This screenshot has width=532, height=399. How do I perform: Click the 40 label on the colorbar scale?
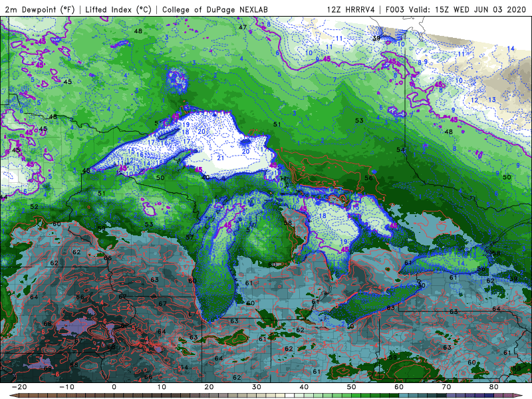(304, 387)
